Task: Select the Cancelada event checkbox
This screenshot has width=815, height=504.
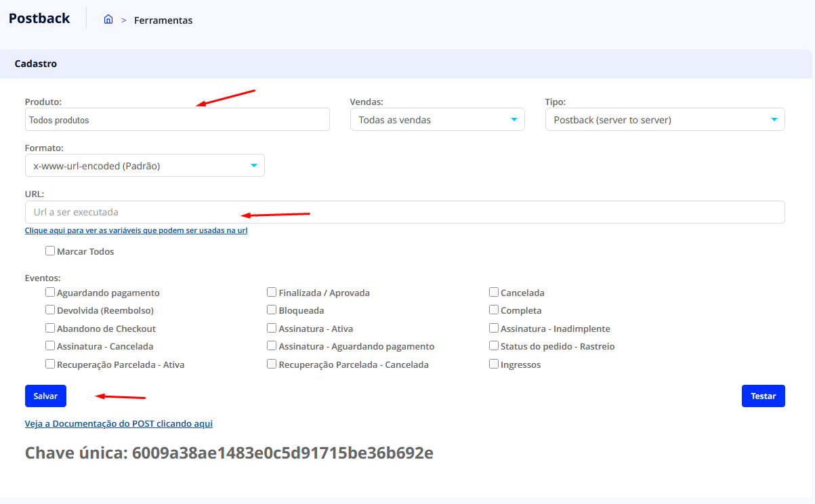Action: coord(494,293)
